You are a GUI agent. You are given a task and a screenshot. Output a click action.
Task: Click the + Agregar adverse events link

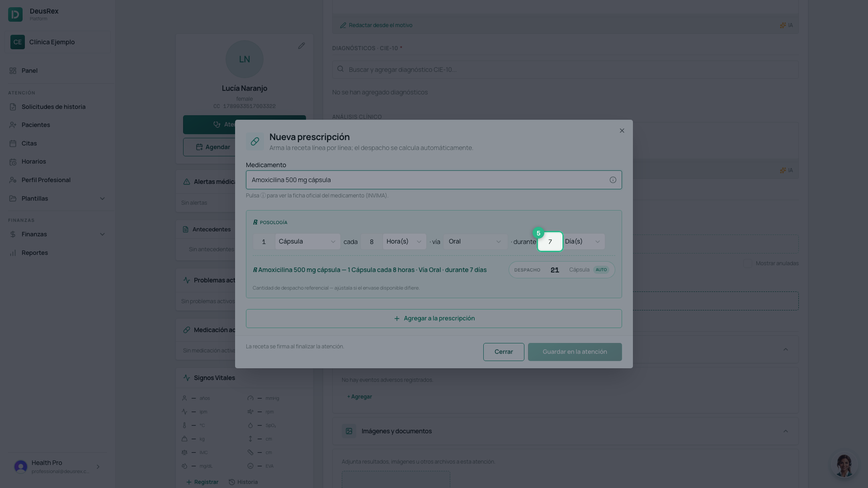click(x=359, y=397)
